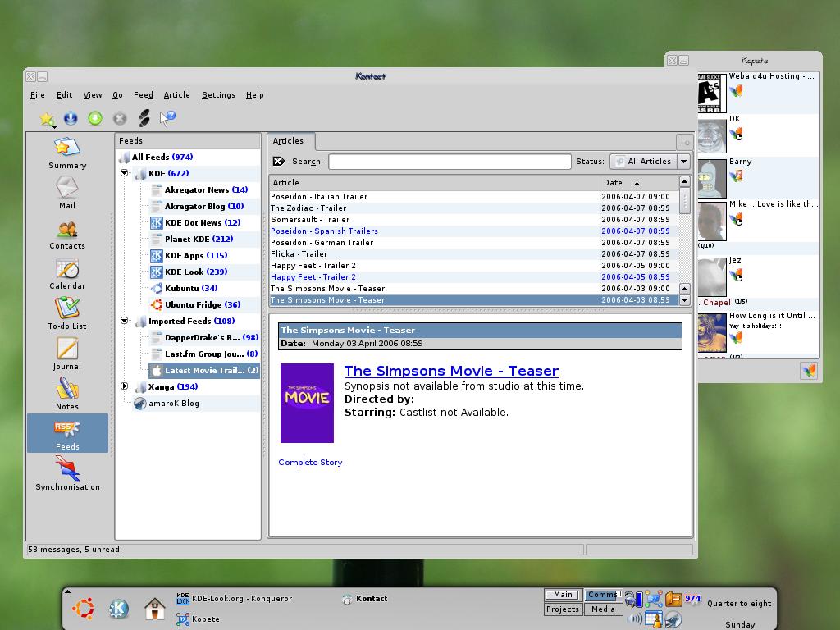Open the Complete Story link
Screen dimensions: 840x630
[310, 463]
